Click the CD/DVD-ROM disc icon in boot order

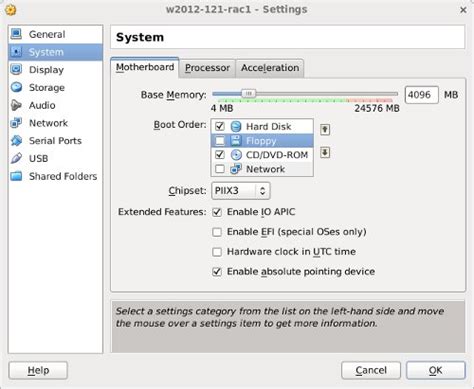236,155
